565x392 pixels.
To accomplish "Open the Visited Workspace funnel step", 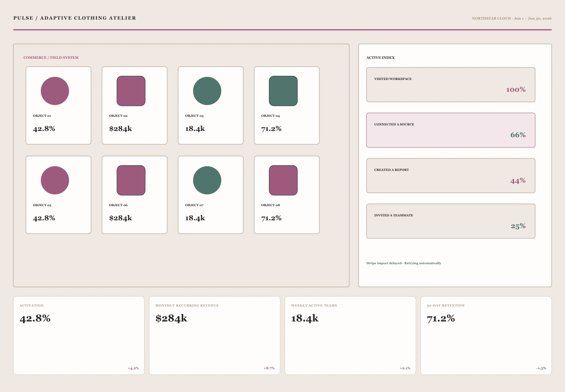I will 451,85.
